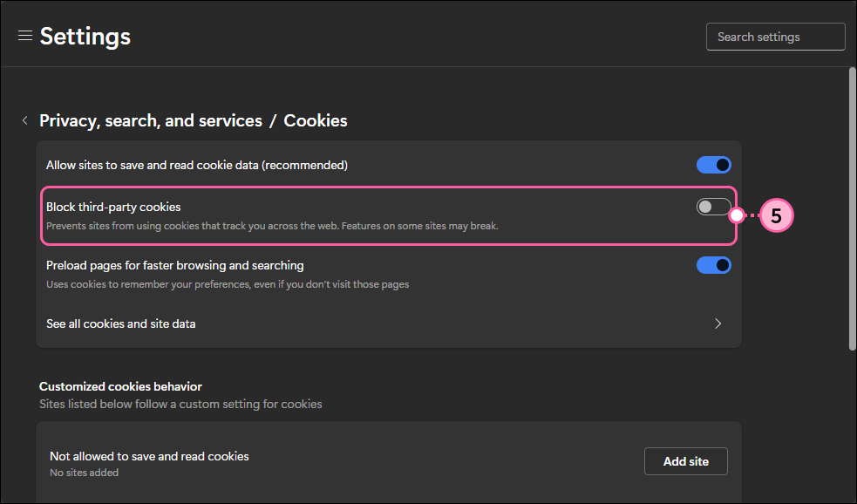Open the hamburger navigation menu
857x504 pixels.
click(x=24, y=35)
